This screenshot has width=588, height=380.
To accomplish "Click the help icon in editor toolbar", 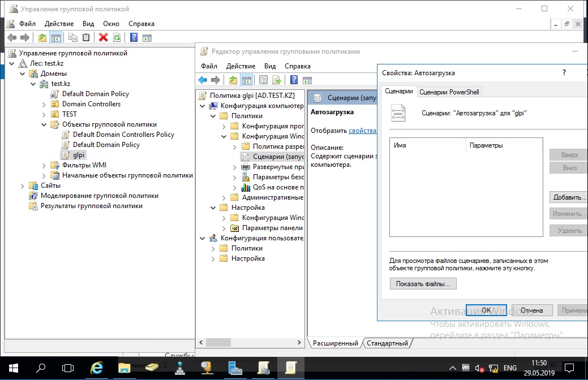I will tap(294, 80).
